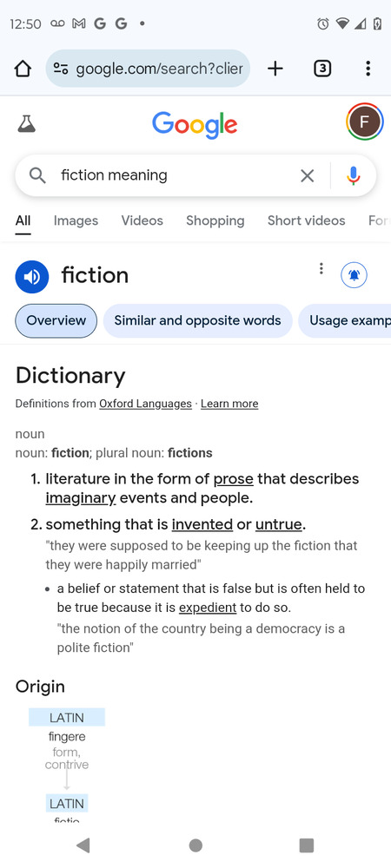The height and width of the screenshot is (868, 391).
Task: Select the Overview chip
Action: click(56, 320)
